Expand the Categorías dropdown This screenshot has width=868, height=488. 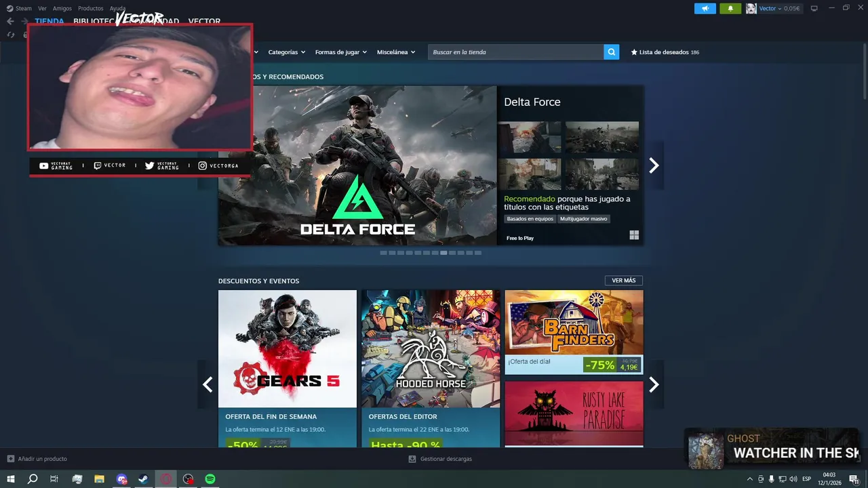click(286, 52)
